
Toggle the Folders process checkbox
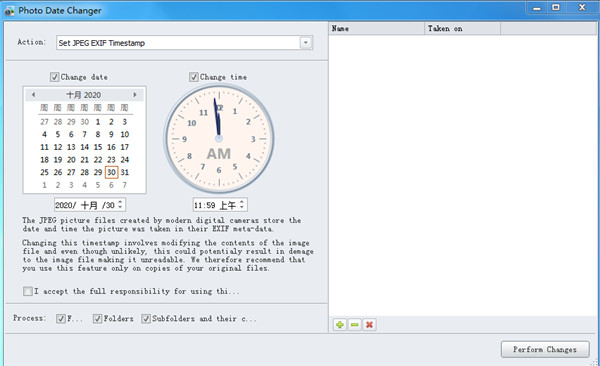coord(97,319)
